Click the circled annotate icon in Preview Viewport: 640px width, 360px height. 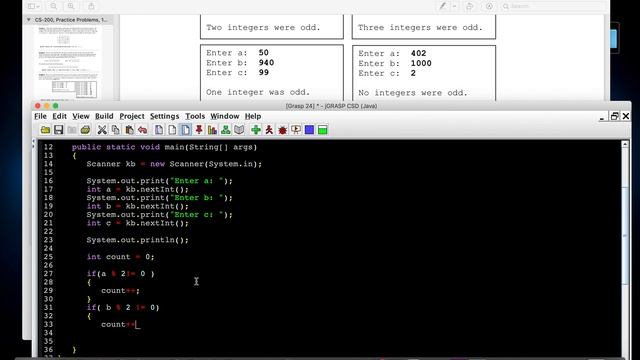point(489,6)
